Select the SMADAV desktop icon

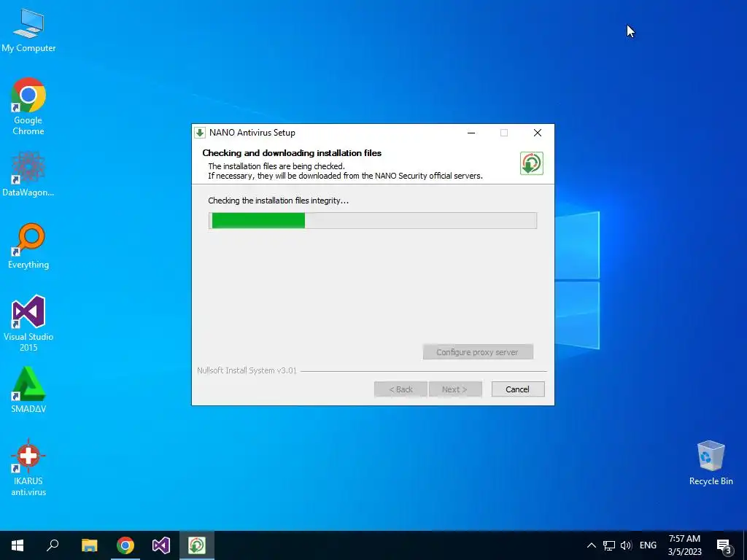pos(28,389)
